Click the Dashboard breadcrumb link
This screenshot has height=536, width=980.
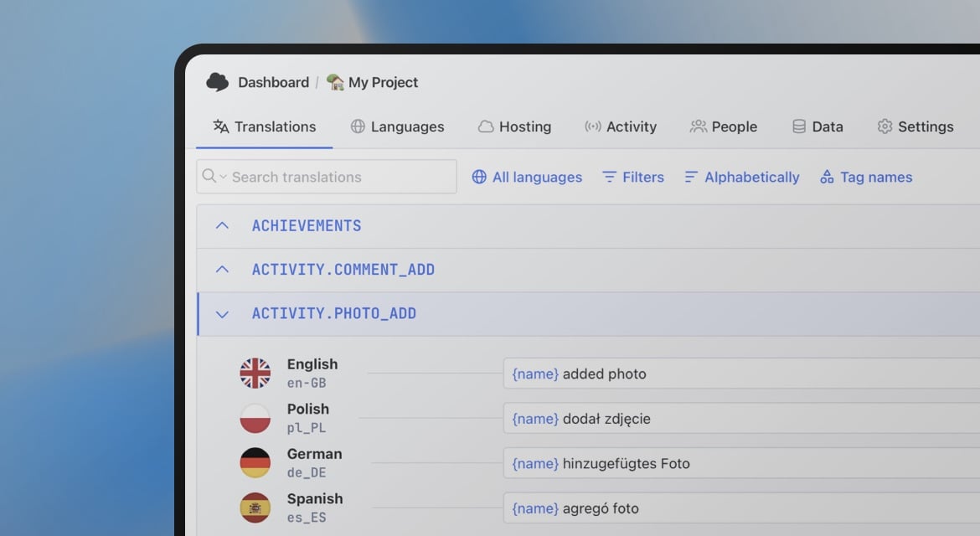point(273,82)
